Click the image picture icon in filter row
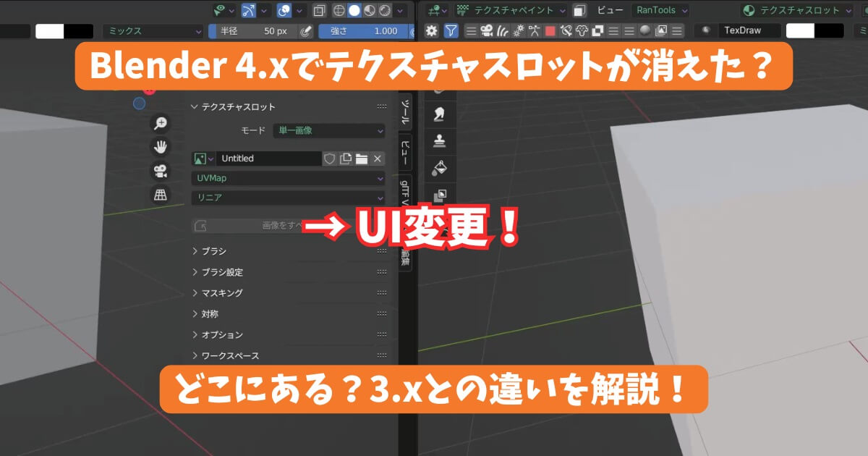 663,31
